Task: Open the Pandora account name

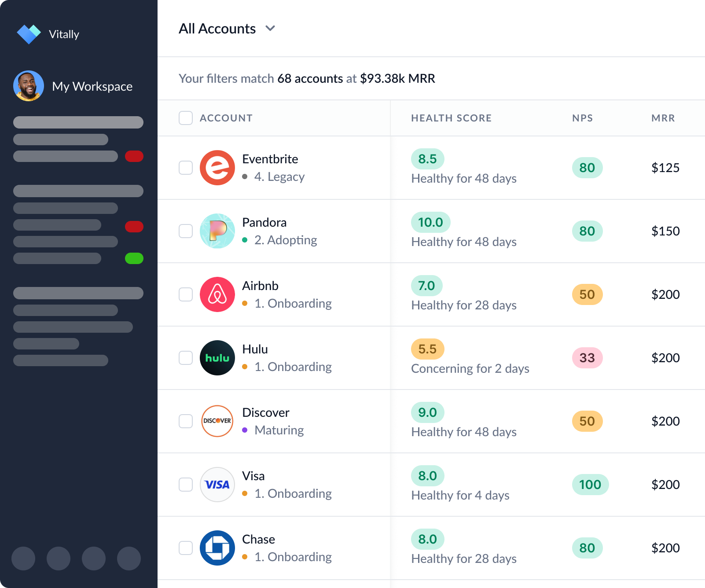Action: 264,222
